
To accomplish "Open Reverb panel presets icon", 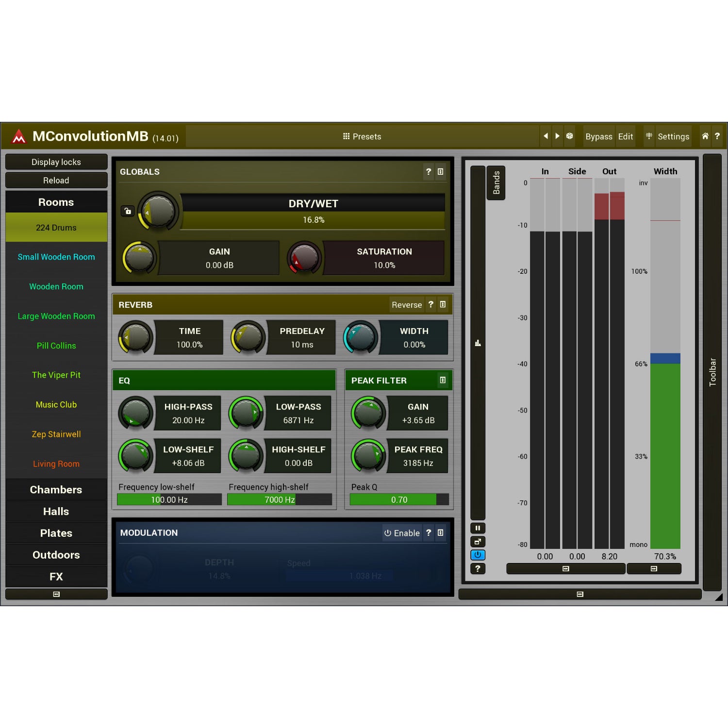I will 443,305.
